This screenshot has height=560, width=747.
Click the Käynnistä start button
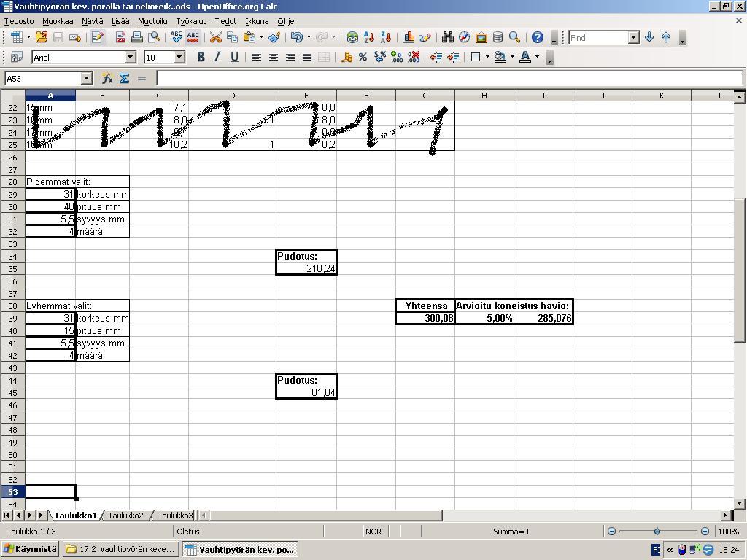pyautogui.click(x=30, y=549)
